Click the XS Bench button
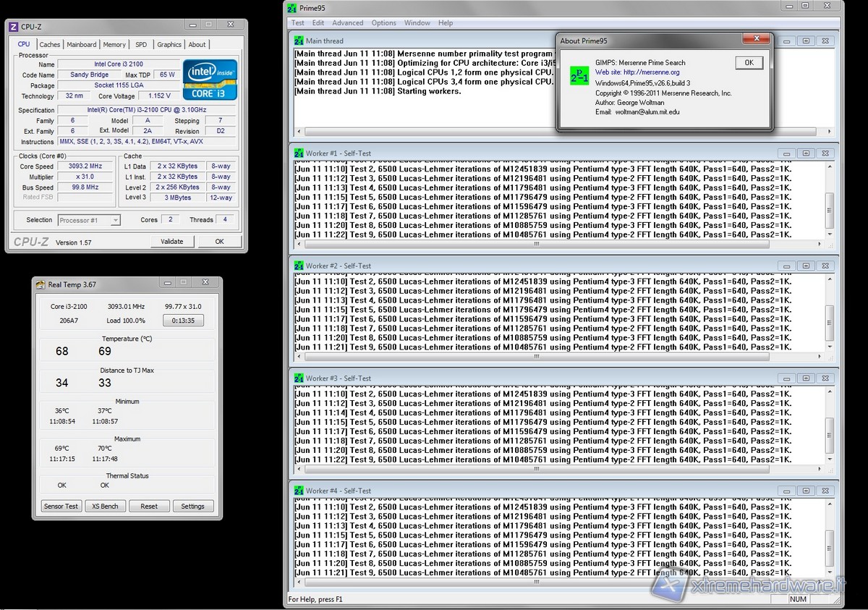The height and width of the screenshot is (610, 868). pyautogui.click(x=105, y=506)
